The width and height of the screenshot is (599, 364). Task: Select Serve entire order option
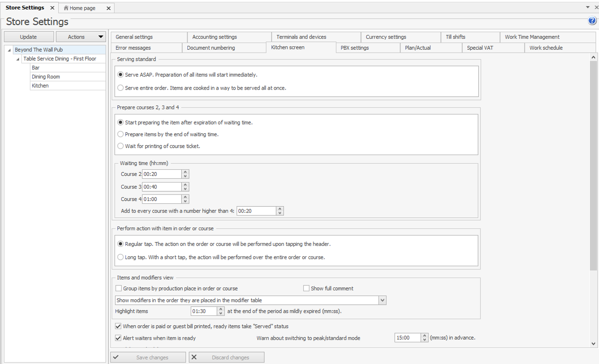tap(120, 88)
